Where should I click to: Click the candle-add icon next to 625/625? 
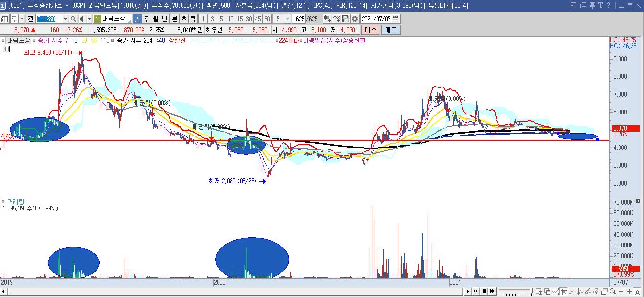(328, 19)
